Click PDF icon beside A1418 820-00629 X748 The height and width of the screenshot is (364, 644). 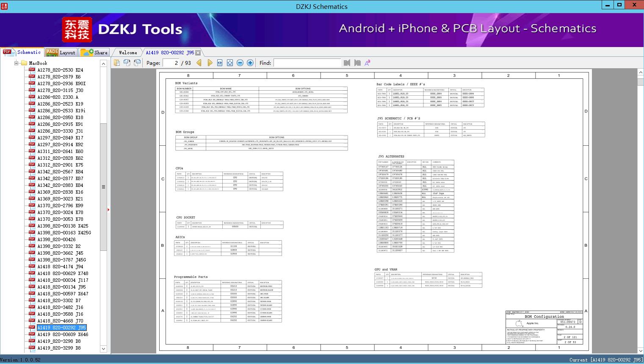[x=32, y=273]
